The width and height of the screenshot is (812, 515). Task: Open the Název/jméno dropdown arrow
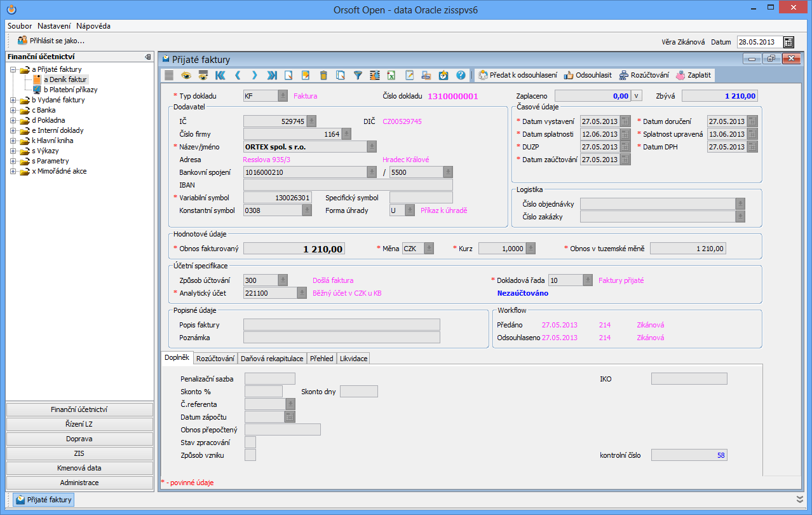(x=372, y=146)
